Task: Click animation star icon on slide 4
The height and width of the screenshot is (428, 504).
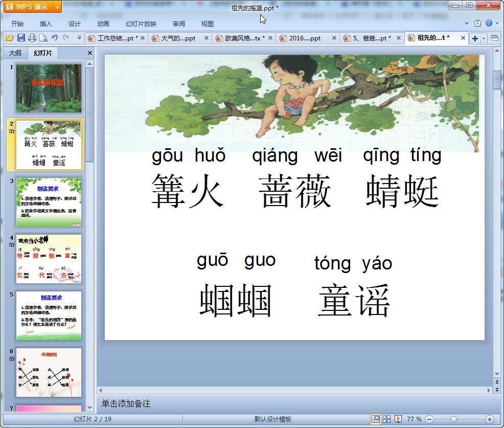Action: tap(12, 245)
